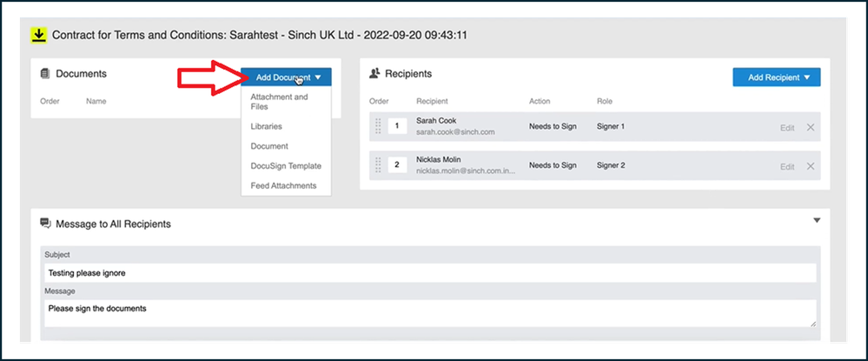
Task: Choose Libraries from the Add Document menu
Action: click(266, 126)
